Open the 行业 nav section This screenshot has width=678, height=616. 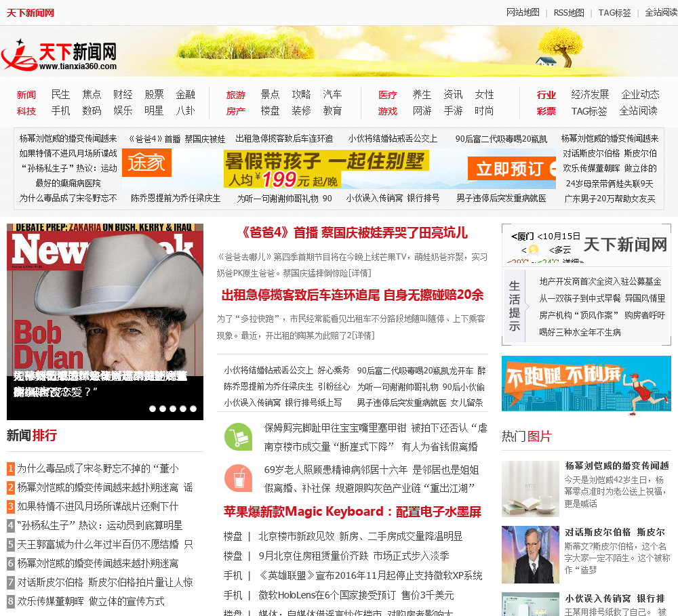[x=546, y=95]
